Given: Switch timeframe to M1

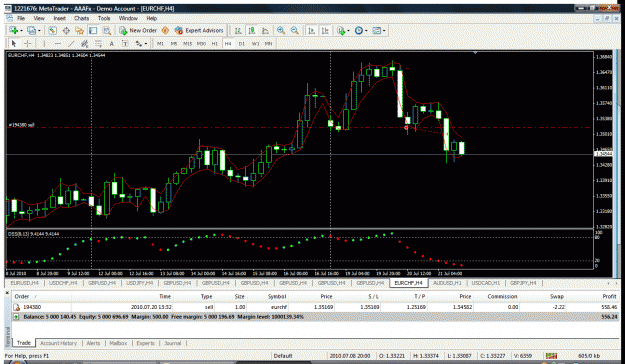Looking at the screenshot, I should point(160,43).
